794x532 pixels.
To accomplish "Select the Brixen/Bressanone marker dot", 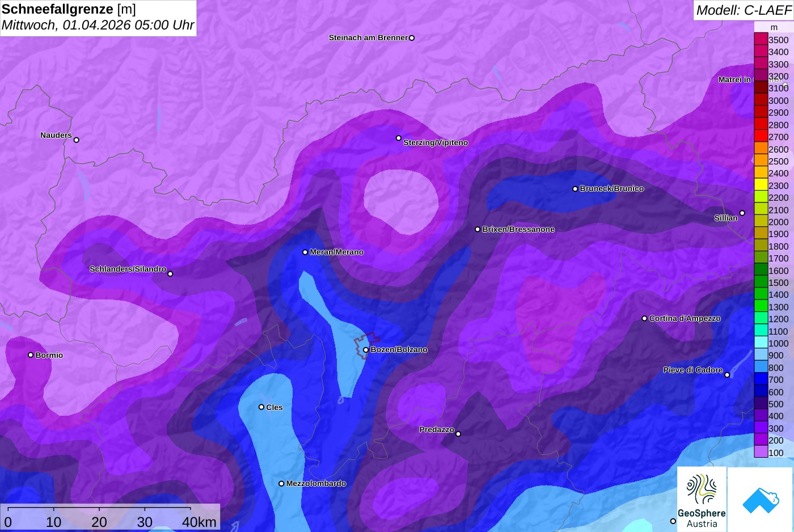I will point(478,229).
